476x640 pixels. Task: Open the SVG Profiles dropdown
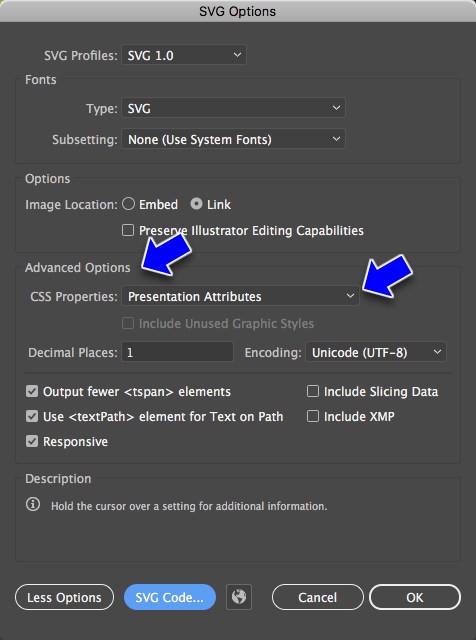[x=184, y=55]
